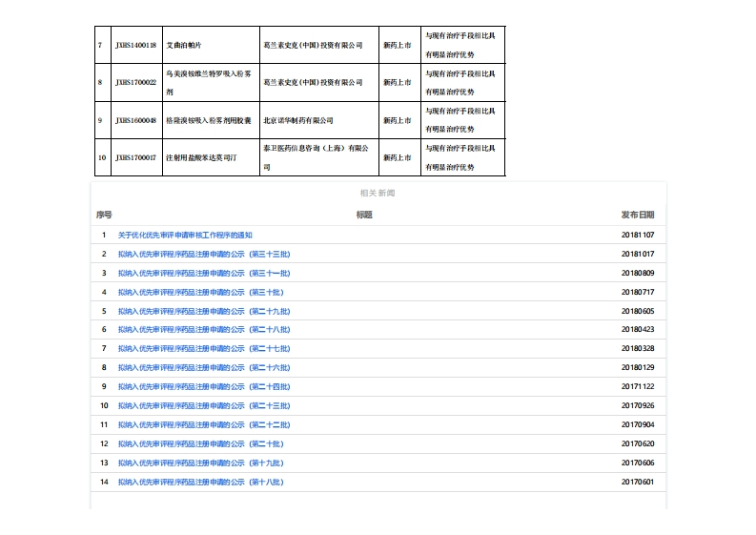The width and height of the screenshot is (756, 535).
Task: Click the 标题 column header
Action: pyautogui.click(x=364, y=216)
